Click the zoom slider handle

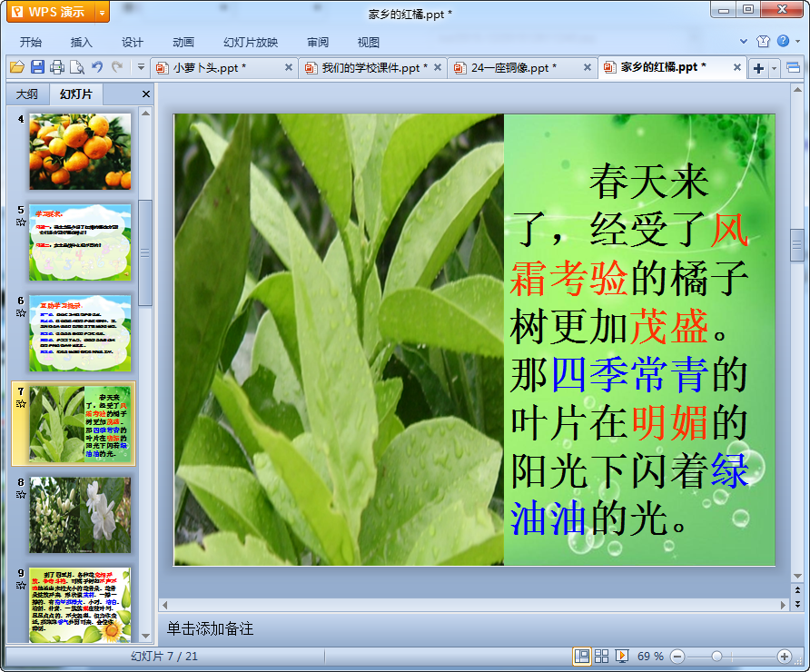point(716,657)
